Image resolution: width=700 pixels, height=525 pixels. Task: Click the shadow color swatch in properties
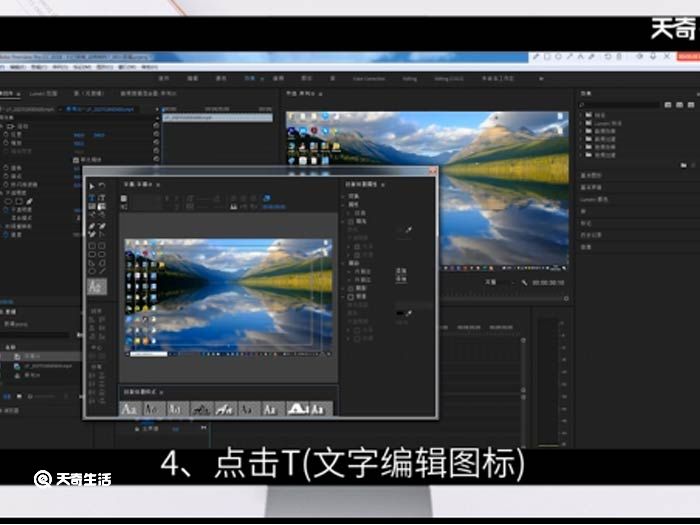click(x=400, y=312)
